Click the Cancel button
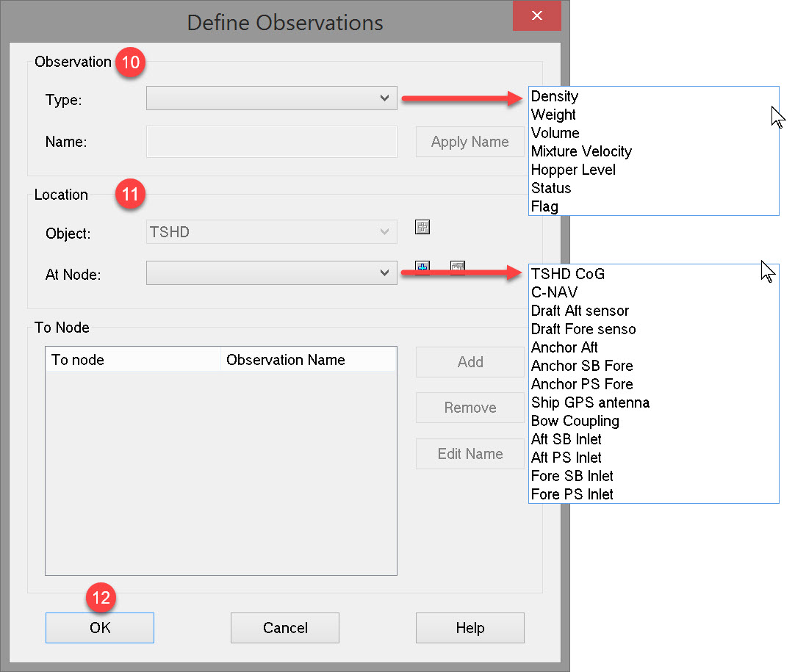This screenshot has width=795, height=672. (285, 628)
